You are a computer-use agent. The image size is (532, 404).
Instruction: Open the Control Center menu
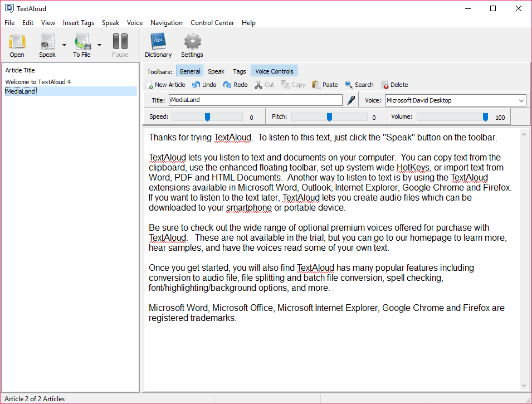(212, 23)
